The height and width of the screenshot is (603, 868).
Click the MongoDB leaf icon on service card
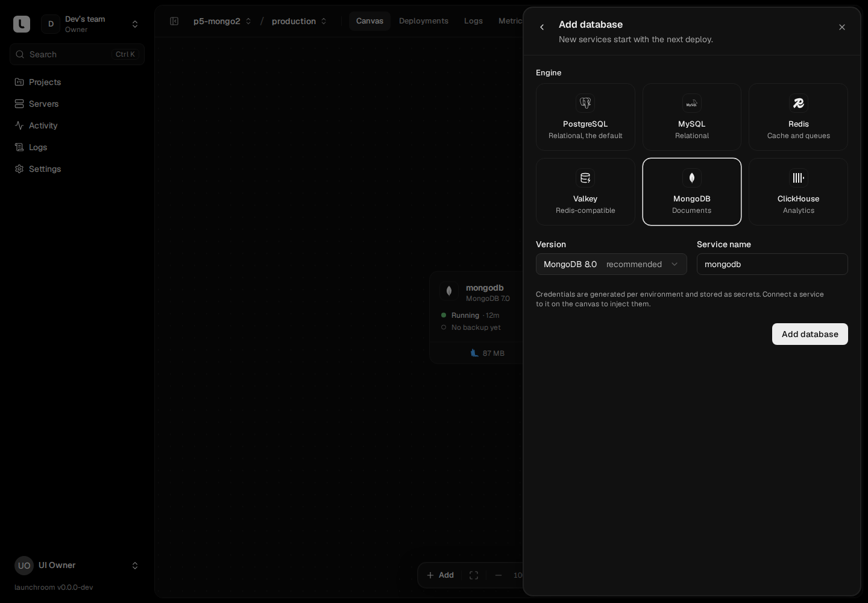[449, 291]
